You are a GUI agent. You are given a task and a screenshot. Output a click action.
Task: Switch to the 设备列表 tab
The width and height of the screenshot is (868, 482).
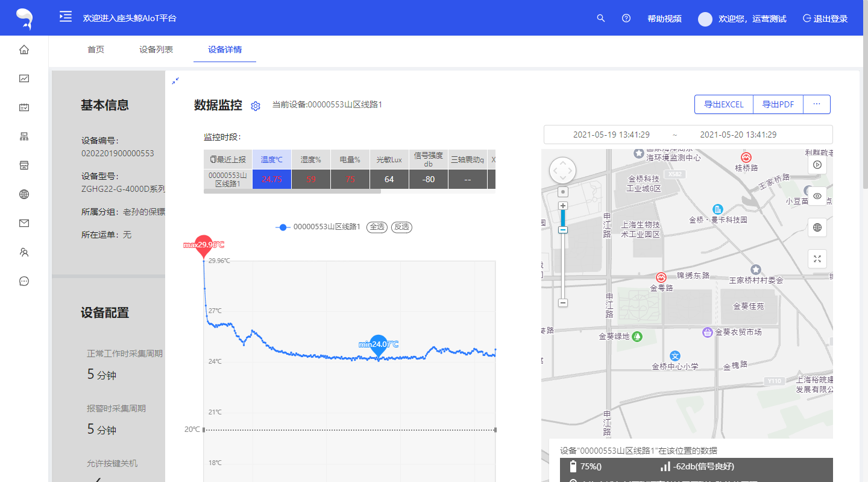pyautogui.click(x=156, y=49)
